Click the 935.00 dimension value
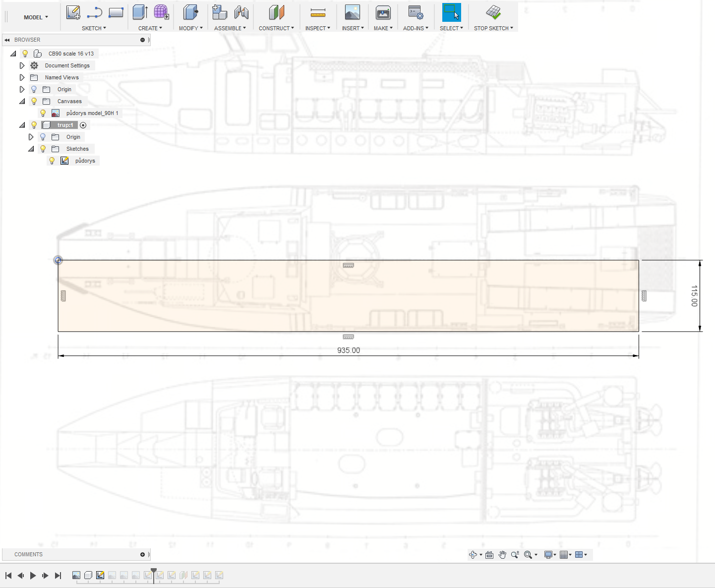The width and height of the screenshot is (715, 588). tap(349, 351)
